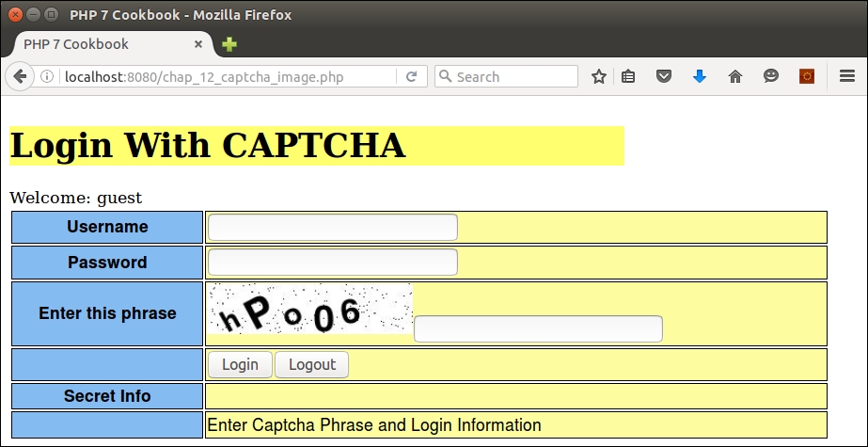Maximize the Firefox window
Image resolution: width=868 pixels, height=447 pixels.
[51, 14]
